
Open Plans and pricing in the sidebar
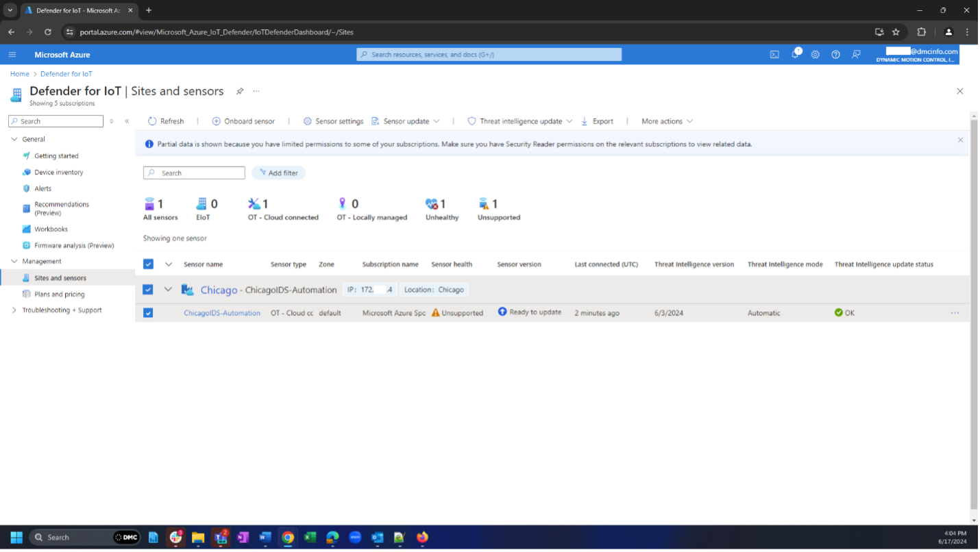[x=60, y=294]
